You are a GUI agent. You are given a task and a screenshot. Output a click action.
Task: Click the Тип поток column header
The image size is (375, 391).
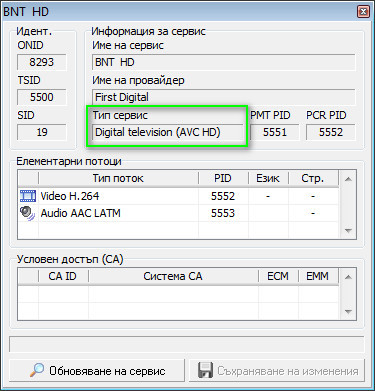click(x=118, y=178)
